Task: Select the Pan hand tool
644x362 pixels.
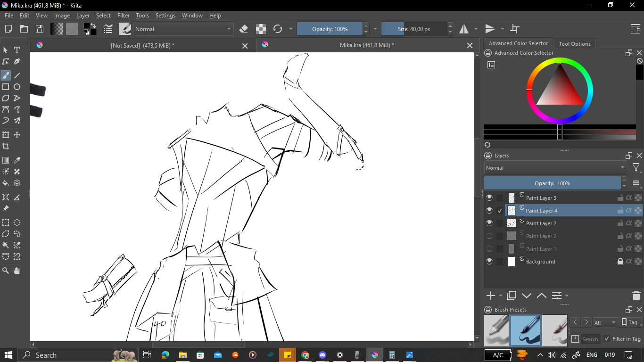Action: [x=17, y=271]
